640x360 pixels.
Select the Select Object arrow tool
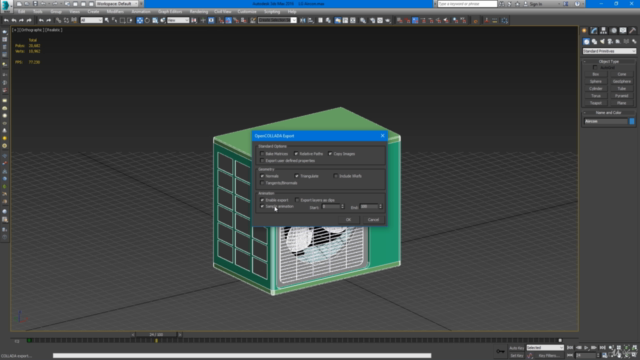(107, 20)
